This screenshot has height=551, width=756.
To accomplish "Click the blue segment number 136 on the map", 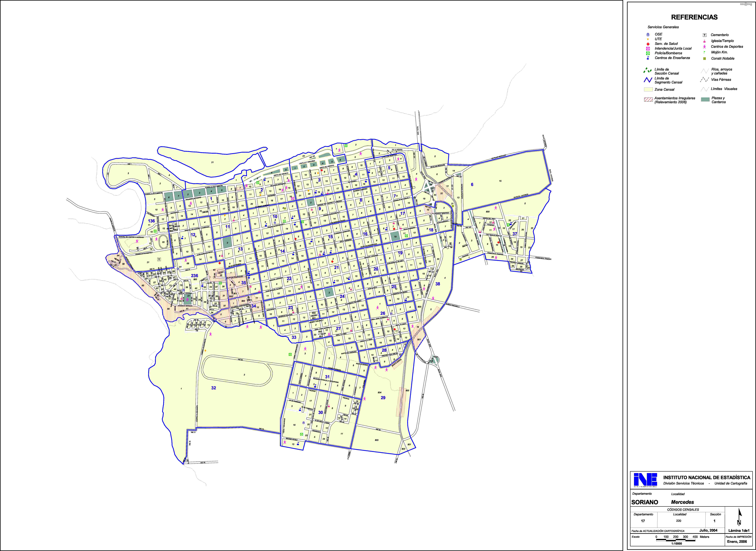I will 151,221.
